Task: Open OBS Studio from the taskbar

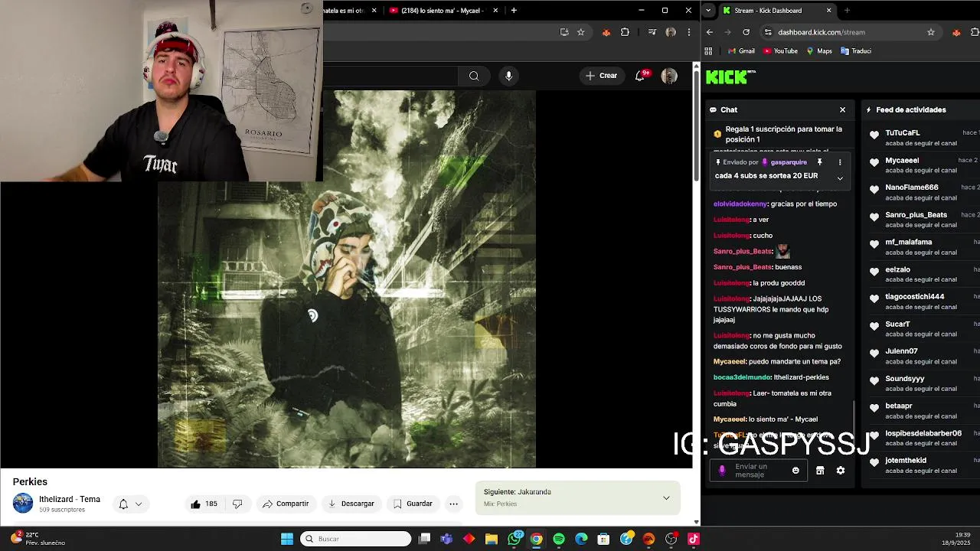Action: click(671, 539)
